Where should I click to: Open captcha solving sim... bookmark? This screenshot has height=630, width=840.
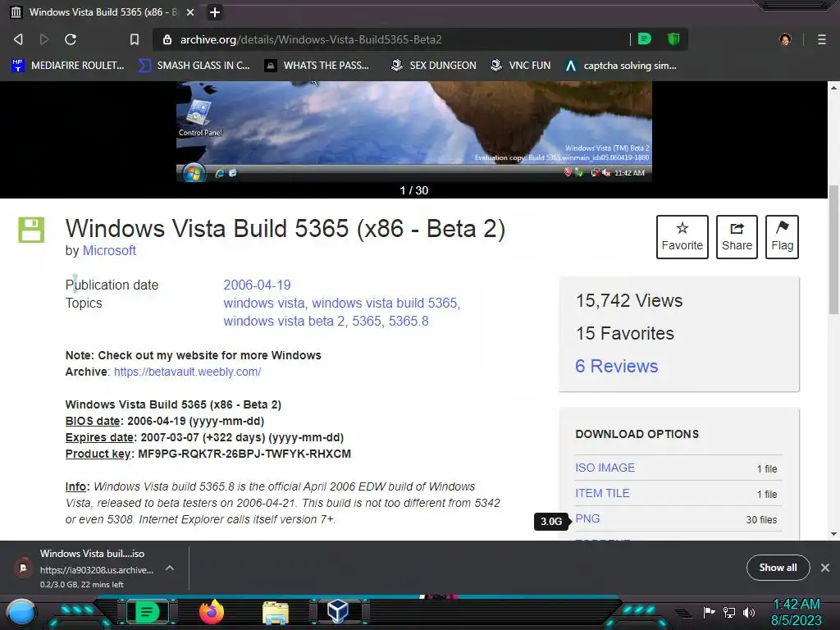tap(621, 66)
